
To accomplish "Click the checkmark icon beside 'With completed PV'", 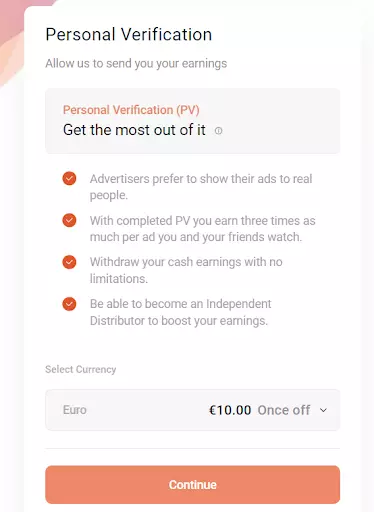I will [69, 220].
